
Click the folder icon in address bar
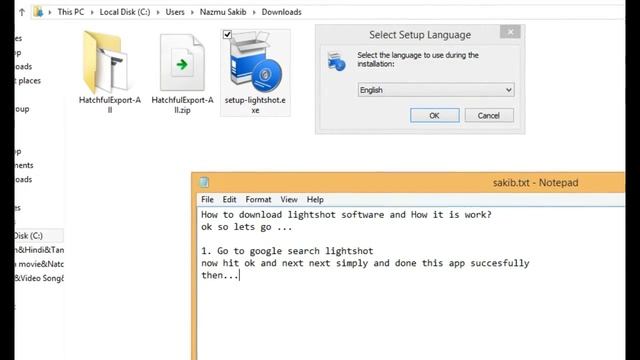tap(38, 12)
